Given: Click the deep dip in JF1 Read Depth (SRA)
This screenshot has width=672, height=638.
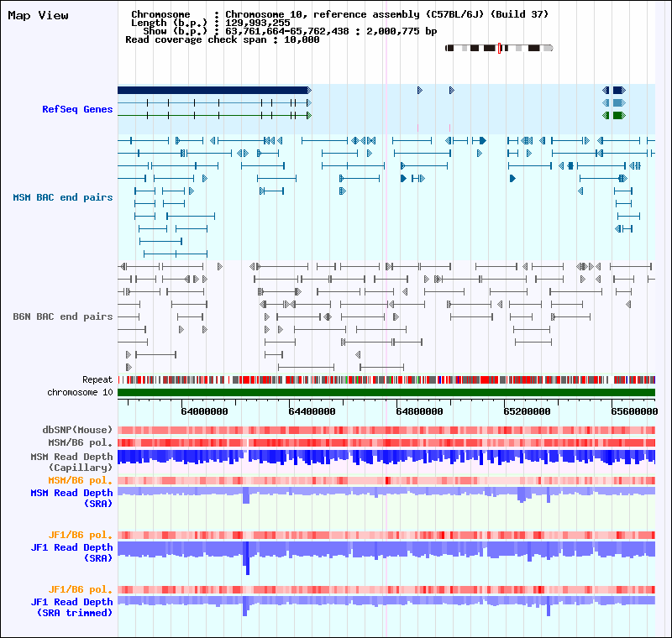Looking at the screenshot, I should point(246,559).
